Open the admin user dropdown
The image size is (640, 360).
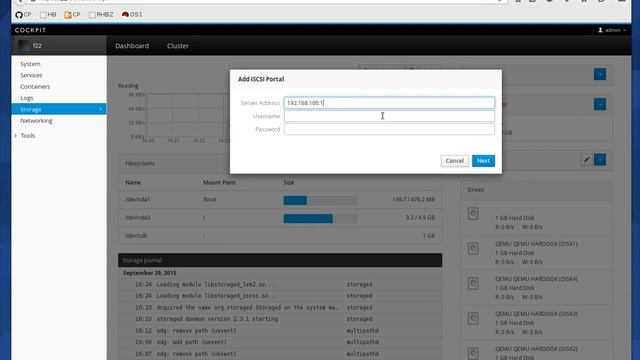coord(612,30)
